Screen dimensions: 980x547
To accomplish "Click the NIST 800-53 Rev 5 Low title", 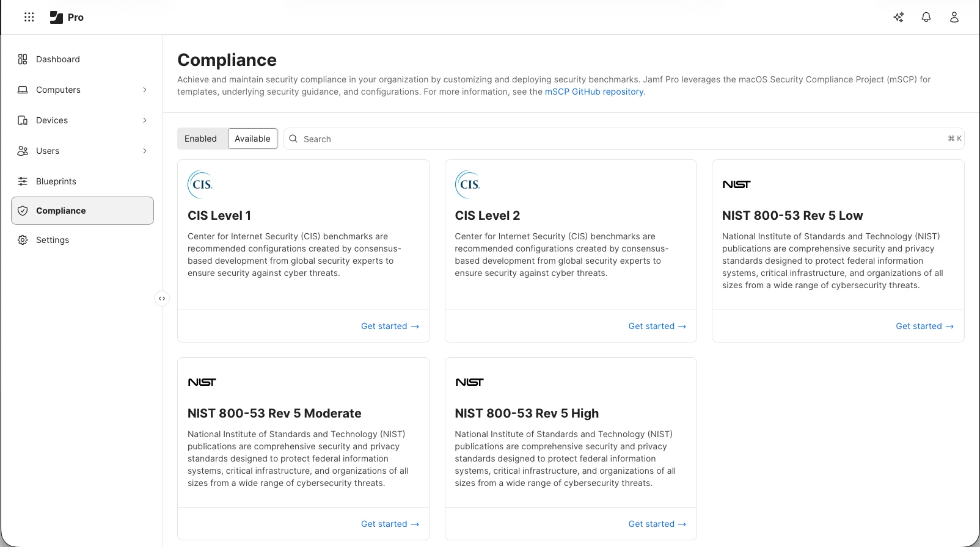I will (792, 216).
